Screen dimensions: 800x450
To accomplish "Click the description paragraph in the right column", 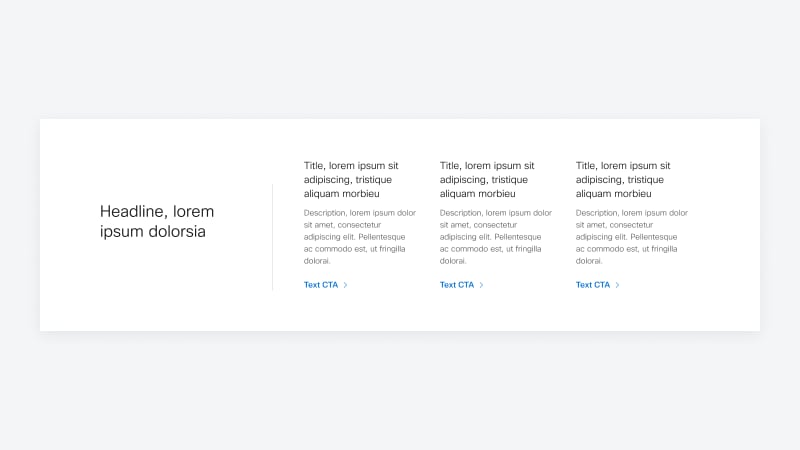I will [x=631, y=236].
